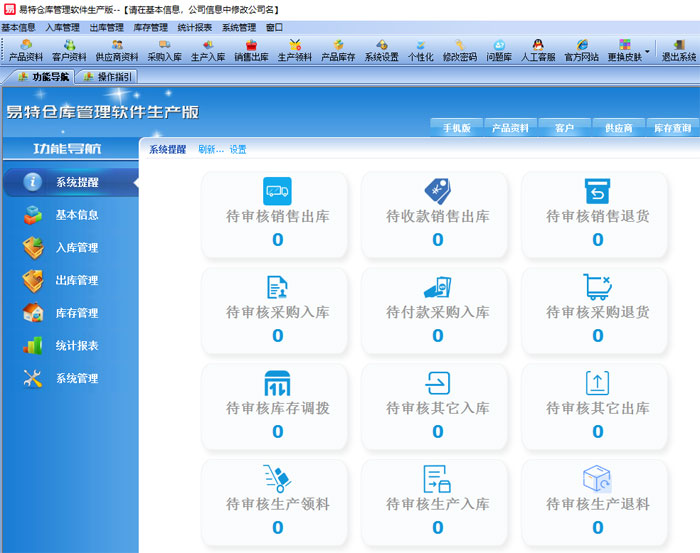
Task: Click the 刷新 link beside 系统提醒
Action: 210,150
